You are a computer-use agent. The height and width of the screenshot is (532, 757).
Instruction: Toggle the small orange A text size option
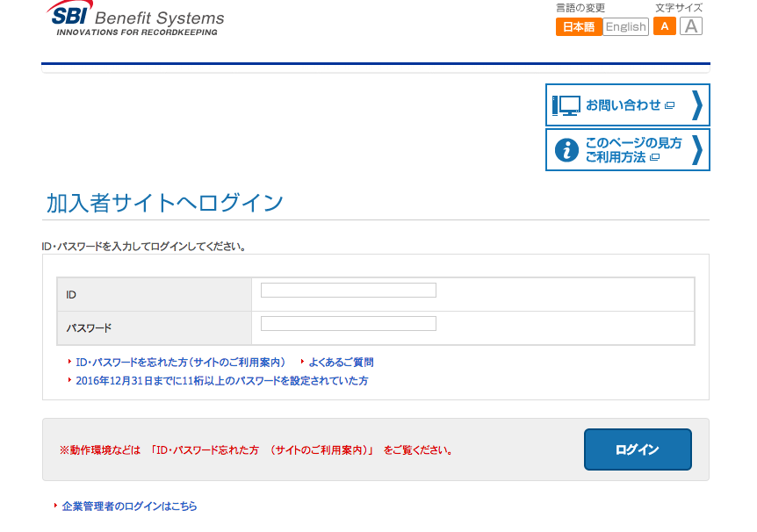(664, 26)
